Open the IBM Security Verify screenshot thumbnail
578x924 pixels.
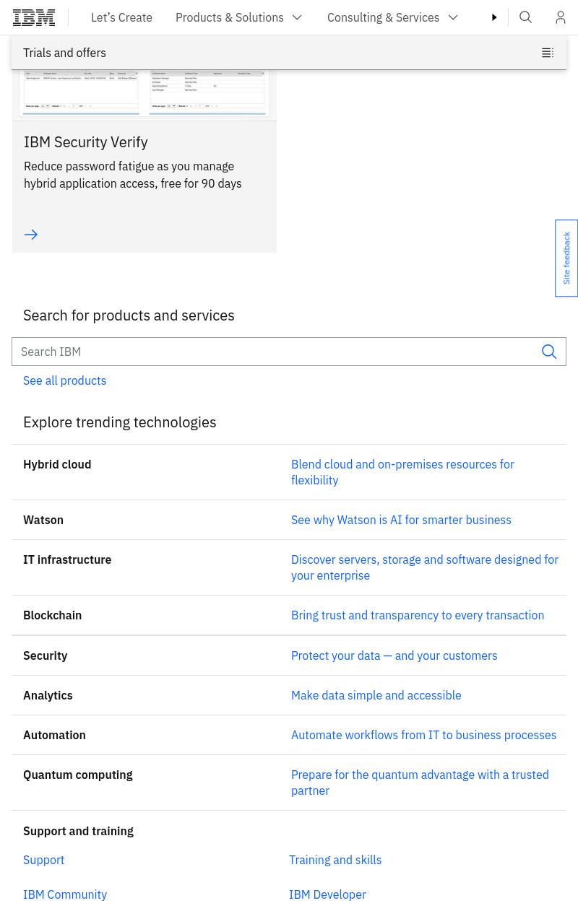click(x=144, y=94)
